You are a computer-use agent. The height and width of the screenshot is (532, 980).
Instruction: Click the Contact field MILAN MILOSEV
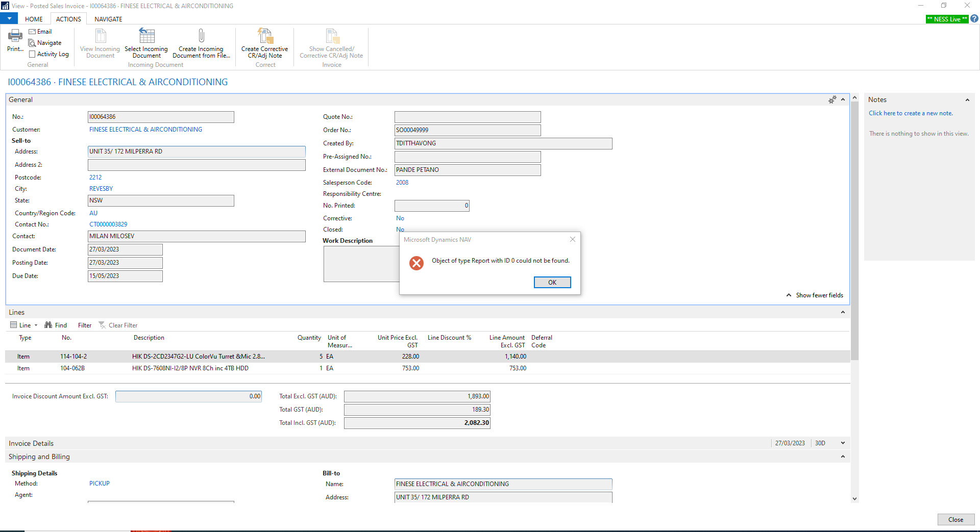[197, 236]
